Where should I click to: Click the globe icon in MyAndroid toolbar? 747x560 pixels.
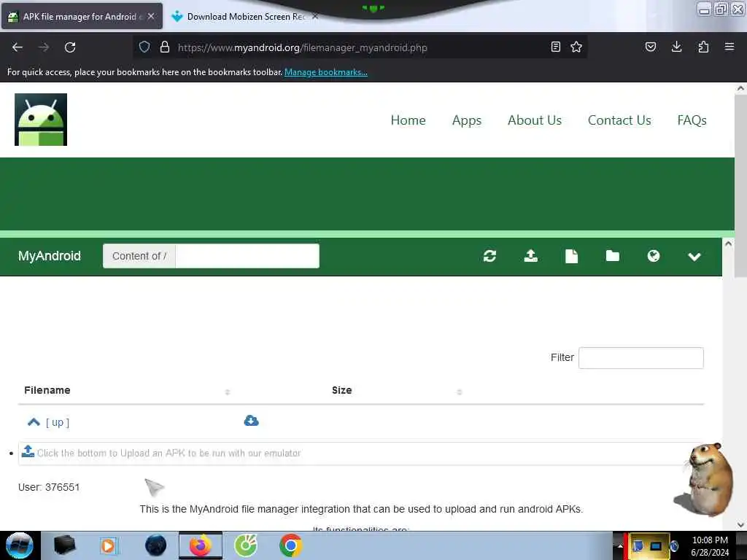[654, 256]
